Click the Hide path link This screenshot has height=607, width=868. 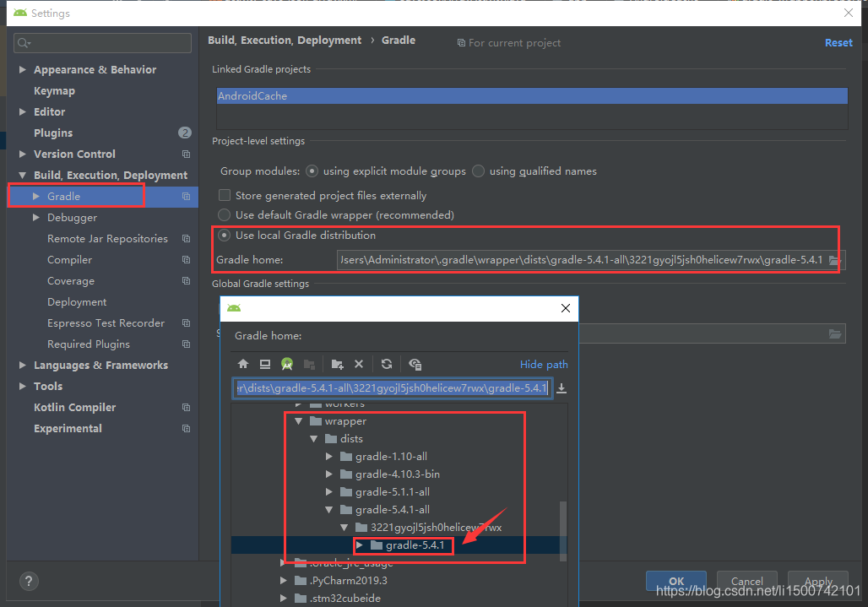click(x=544, y=364)
